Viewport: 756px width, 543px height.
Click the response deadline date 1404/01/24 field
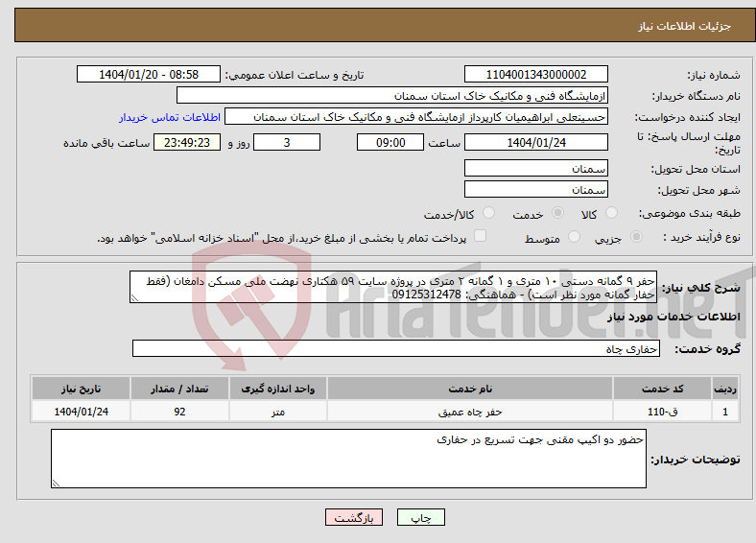(x=535, y=142)
